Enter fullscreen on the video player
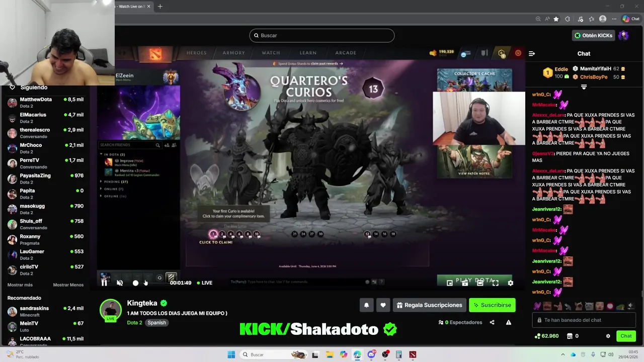Viewport: 644px width, 362px height. (495, 283)
